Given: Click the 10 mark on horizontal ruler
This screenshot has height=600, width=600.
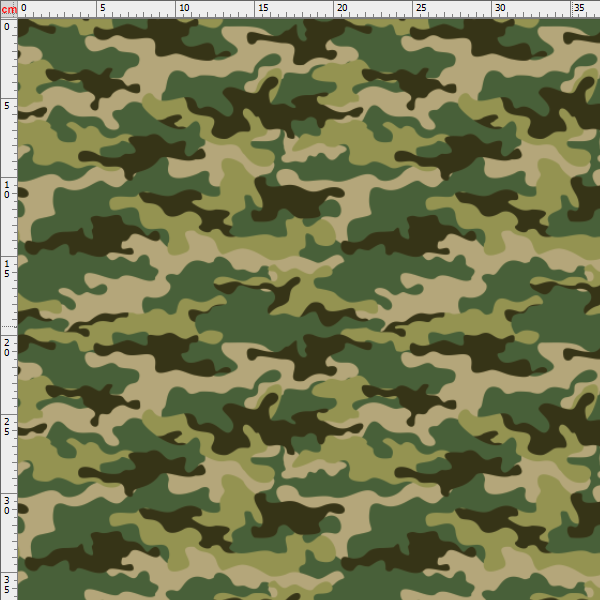Looking at the screenshot, I should coord(184,8).
